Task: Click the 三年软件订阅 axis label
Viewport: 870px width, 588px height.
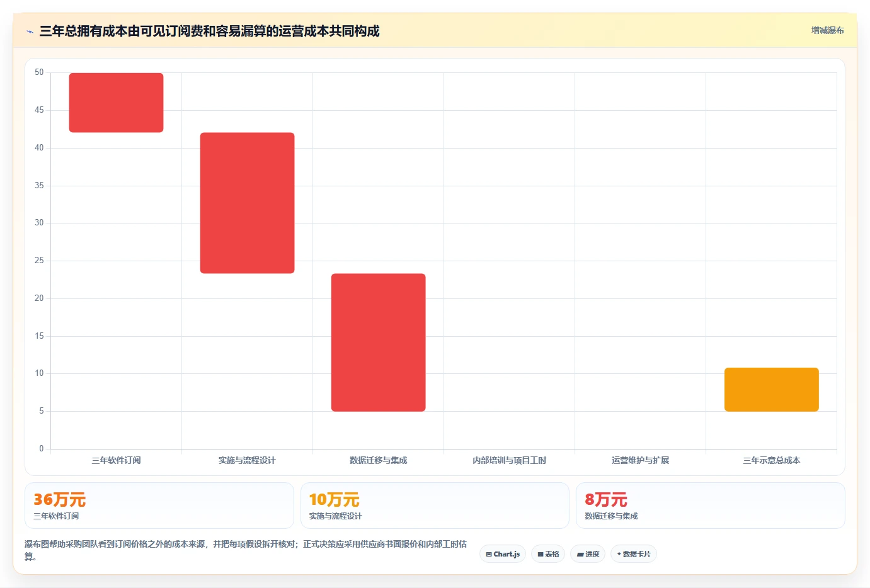Action: (116, 460)
